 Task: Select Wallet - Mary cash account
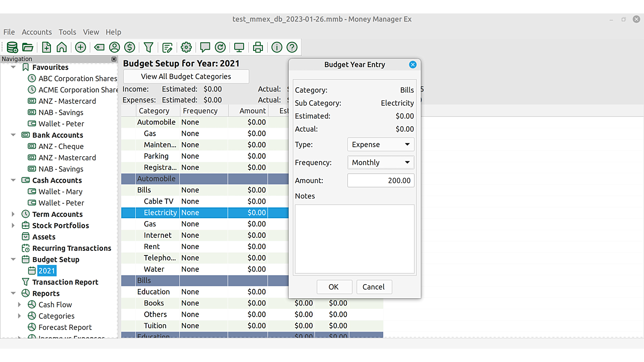point(60,192)
